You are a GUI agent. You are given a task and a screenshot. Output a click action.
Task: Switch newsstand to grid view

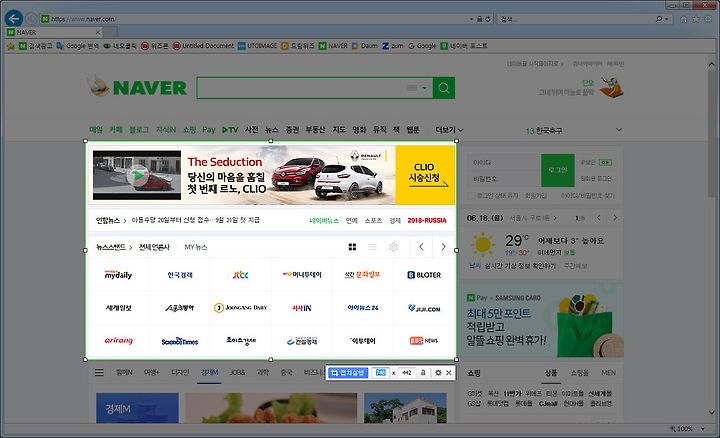tap(352, 247)
